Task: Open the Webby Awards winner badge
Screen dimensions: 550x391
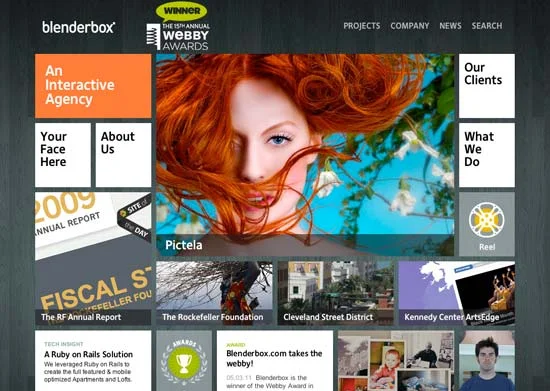Action: pyautogui.click(x=178, y=27)
